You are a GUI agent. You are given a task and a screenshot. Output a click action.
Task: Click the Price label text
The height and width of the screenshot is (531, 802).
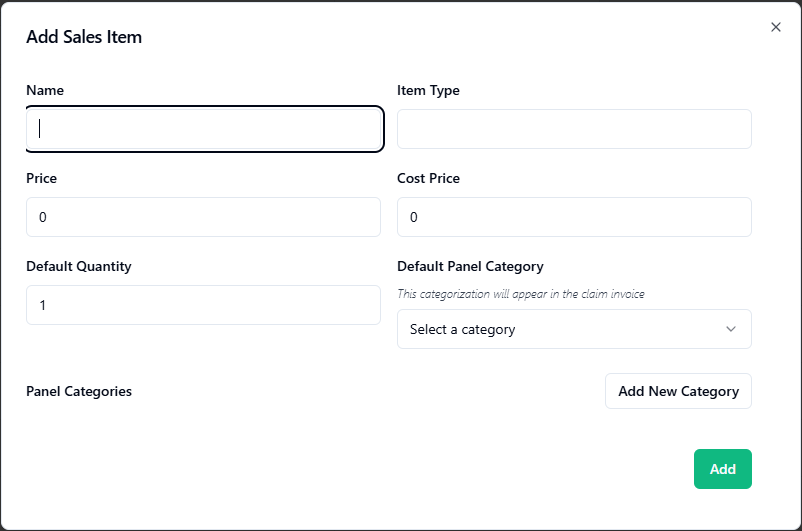coord(42,178)
